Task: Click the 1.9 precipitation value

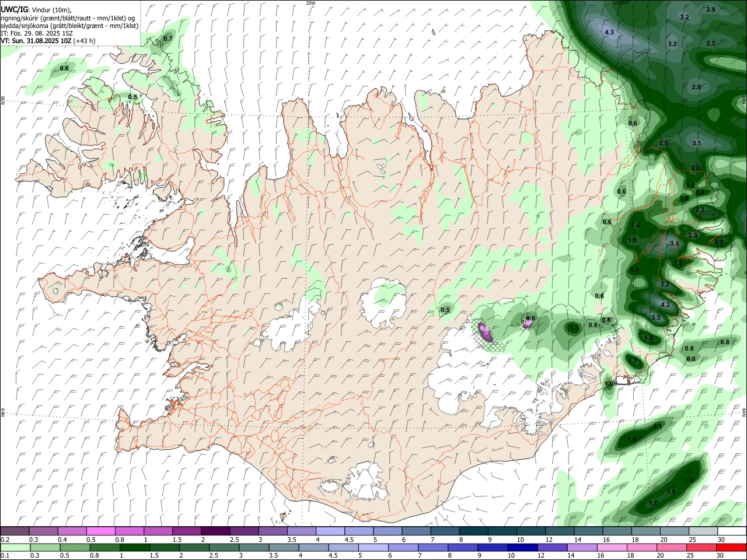Action: tap(648, 338)
